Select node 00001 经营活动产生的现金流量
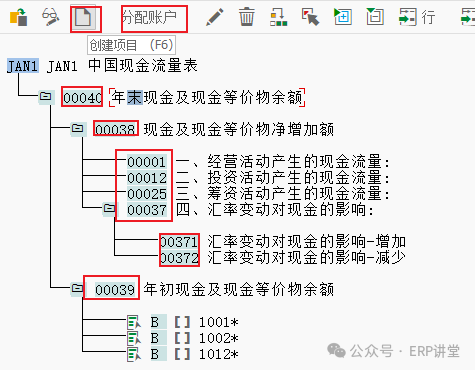This screenshot has height=370, width=475. [x=258, y=162]
